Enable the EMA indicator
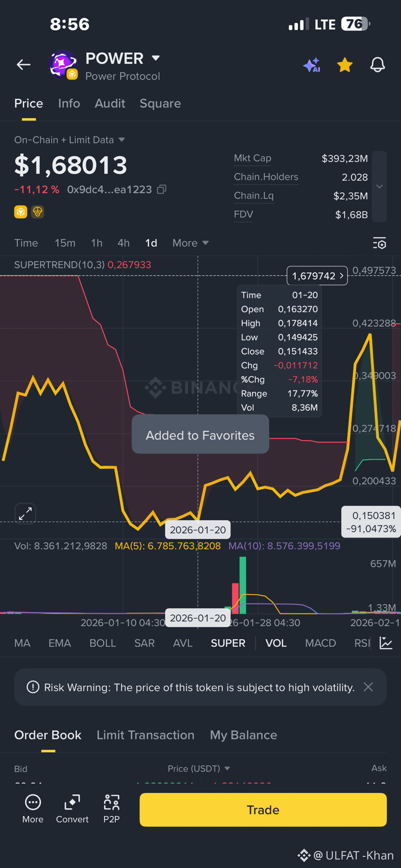 pos(60,643)
